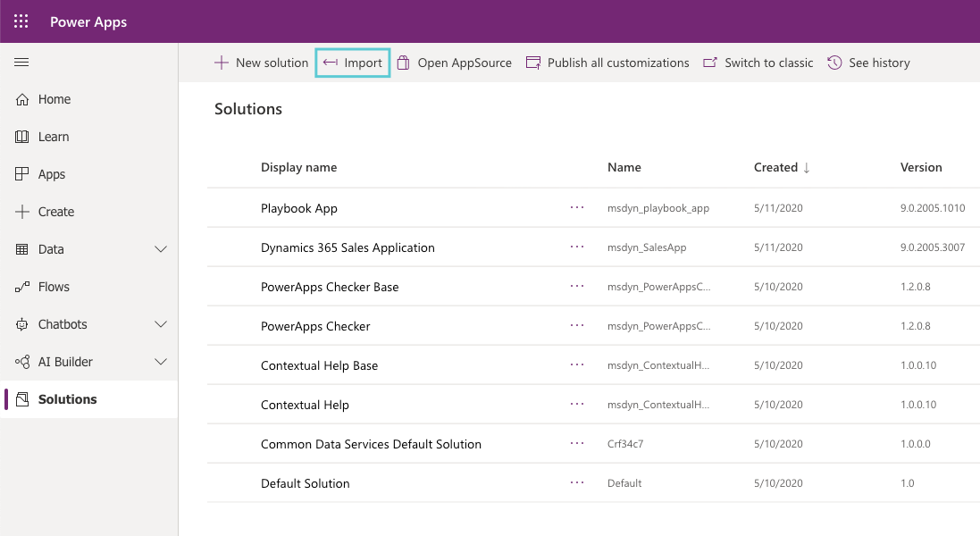Screen dimensions: 980x536
Task: Click the Import arrow icon
Action: (x=330, y=63)
